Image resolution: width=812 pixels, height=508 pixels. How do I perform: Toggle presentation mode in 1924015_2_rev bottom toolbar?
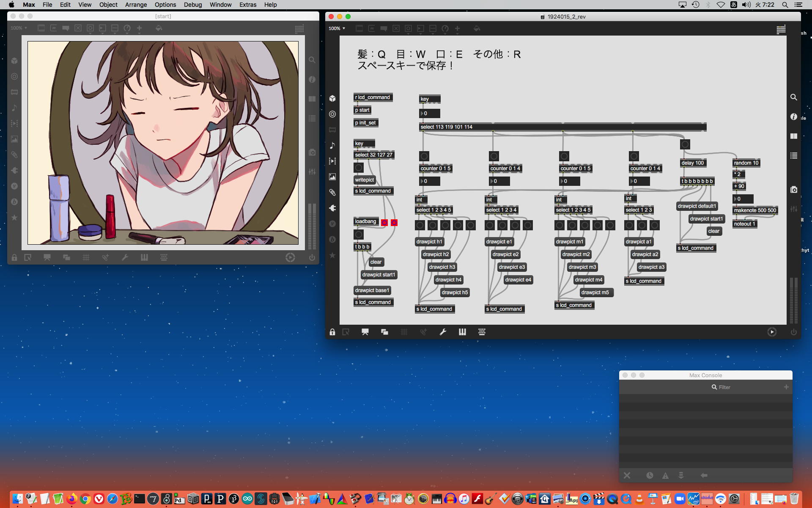[x=365, y=332]
